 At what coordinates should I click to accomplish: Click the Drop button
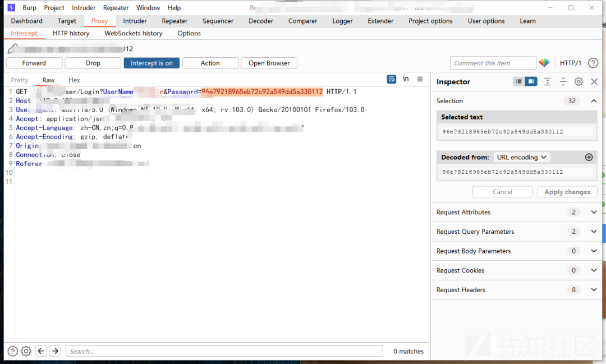pos(93,63)
